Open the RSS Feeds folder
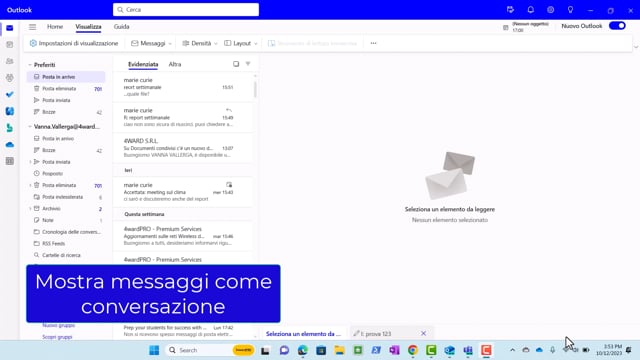640x360 pixels. (66, 243)
